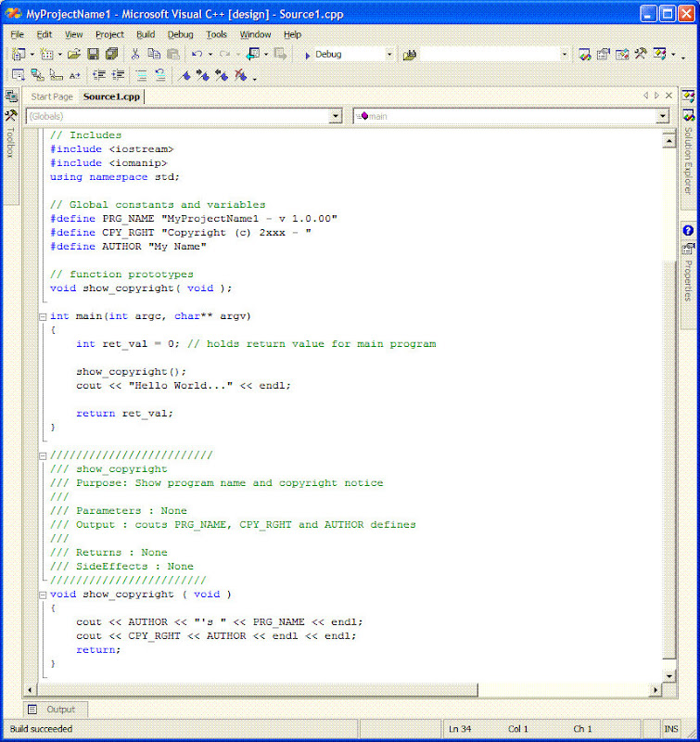Toggle a bookmark with the blue flag
Viewport: 700px width, 742px height.
tap(185, 75)
